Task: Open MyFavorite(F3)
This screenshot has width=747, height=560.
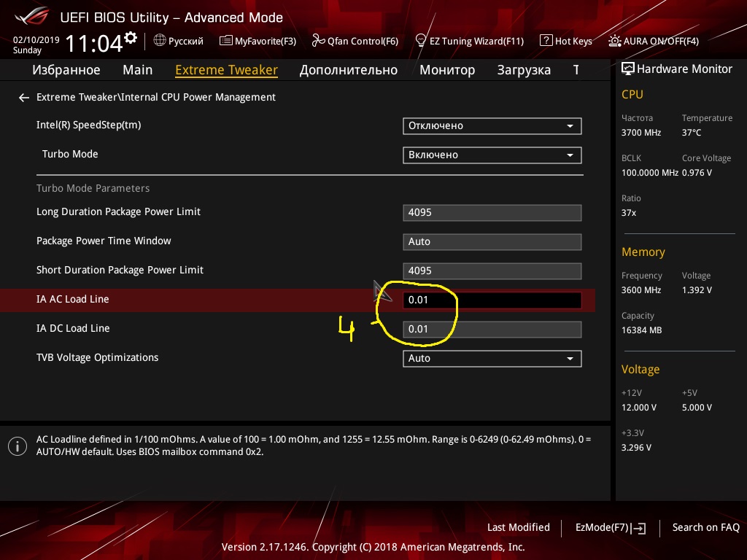Action: [x=266, y=41]
